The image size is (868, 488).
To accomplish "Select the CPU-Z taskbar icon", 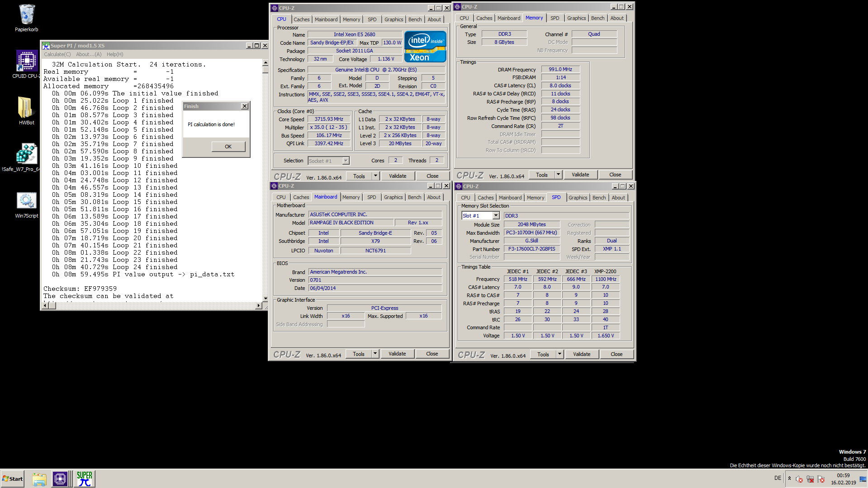I will 60,479.
